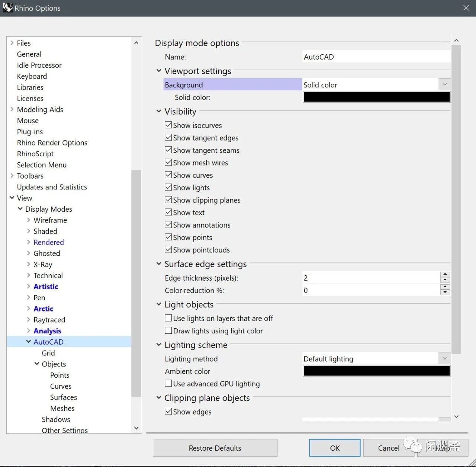Uncheck Show isocurves checkbox

pos(168,125)
